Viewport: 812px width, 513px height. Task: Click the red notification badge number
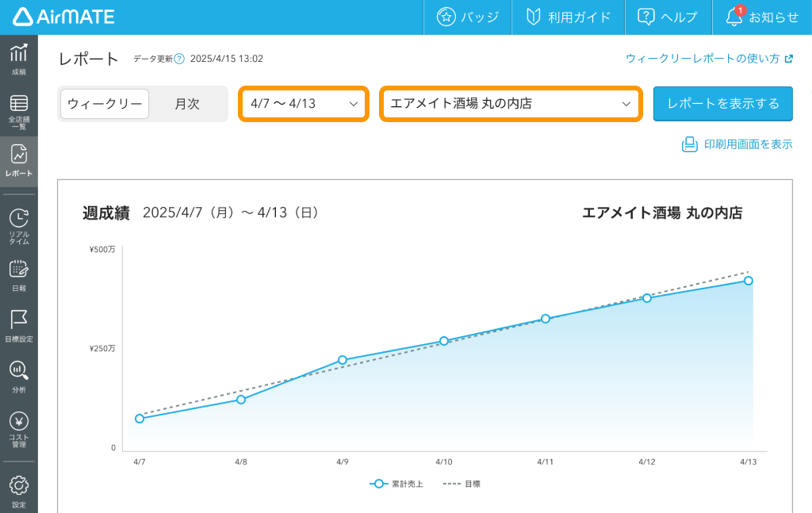[741, 10]
